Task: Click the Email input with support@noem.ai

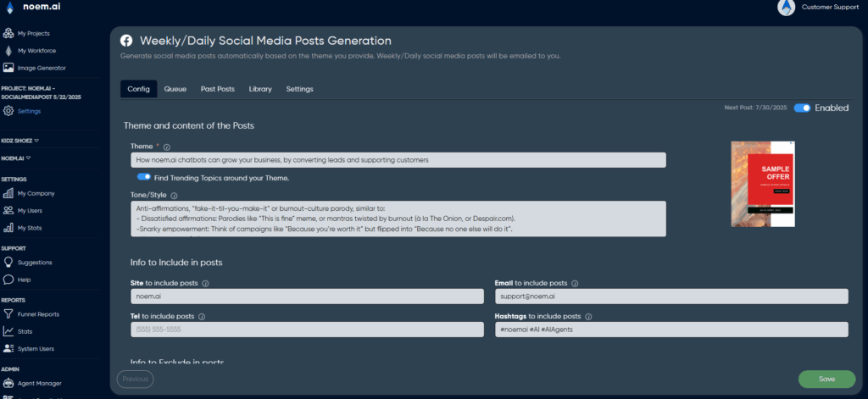Action: click(x=671, y=296)
